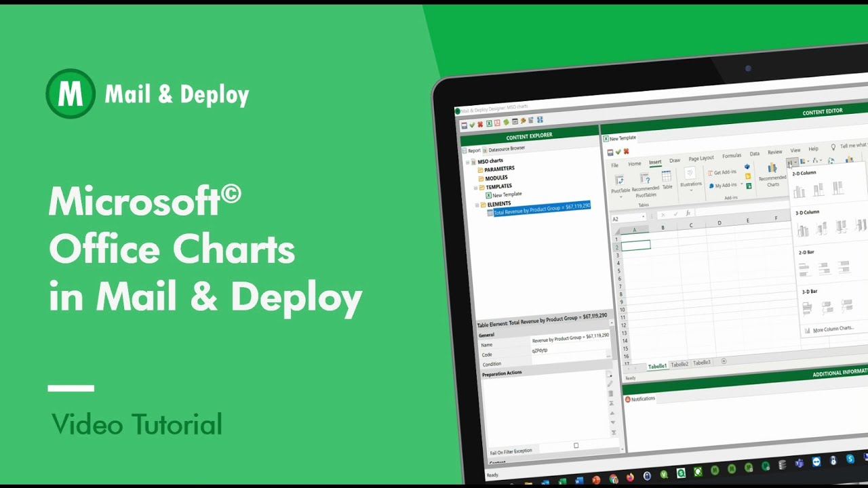This screenshot has width=868, height=488.
Task: Open the Notifications tab
Action: 639,399
